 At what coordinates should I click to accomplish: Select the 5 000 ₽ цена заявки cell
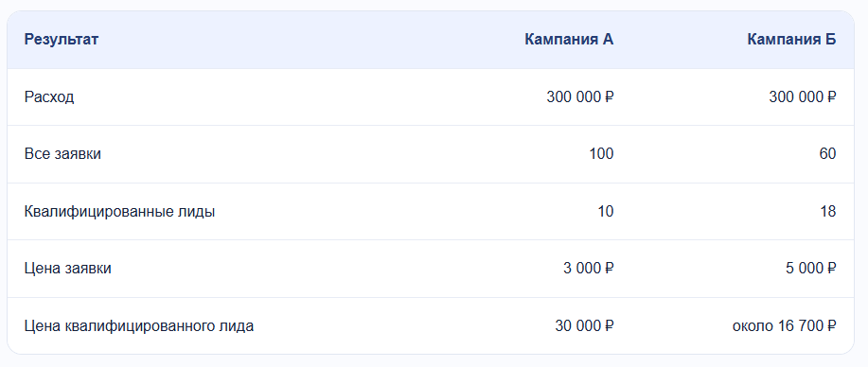pos(811,269)
